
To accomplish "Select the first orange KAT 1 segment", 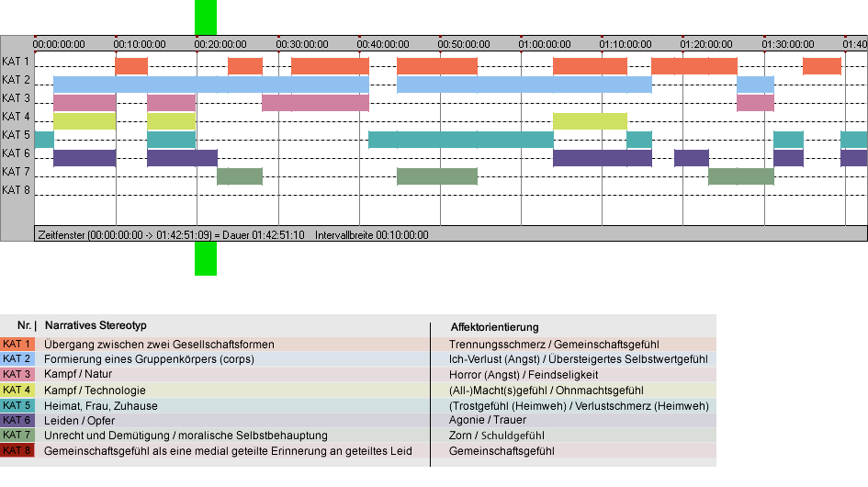I will 131,66.
